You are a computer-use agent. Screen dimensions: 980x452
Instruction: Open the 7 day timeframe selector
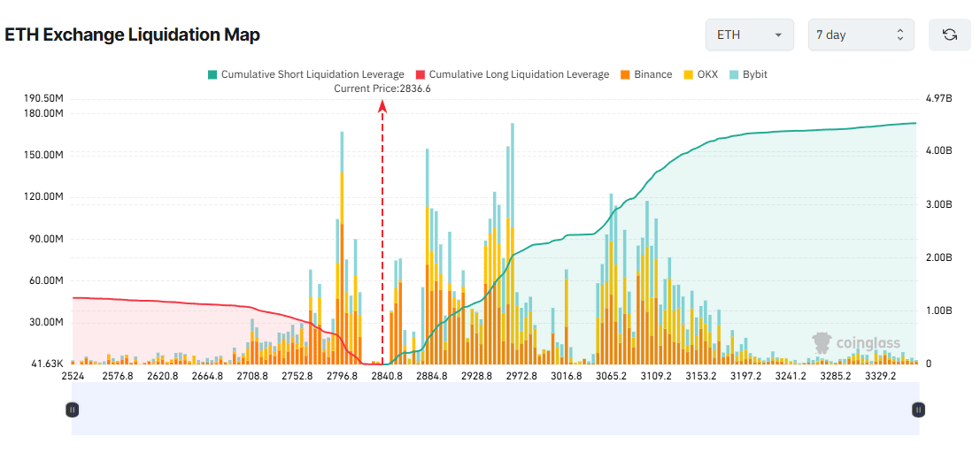(860, 34)
